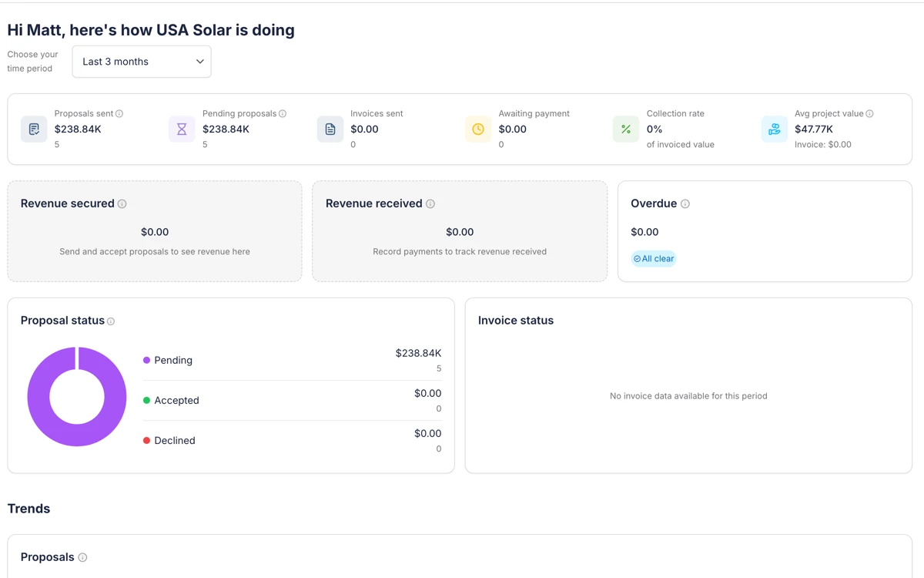This screenshot has width=924, height=578.
Task: Click info icon beside Proposal status
Action: click(x=111, y=321)
